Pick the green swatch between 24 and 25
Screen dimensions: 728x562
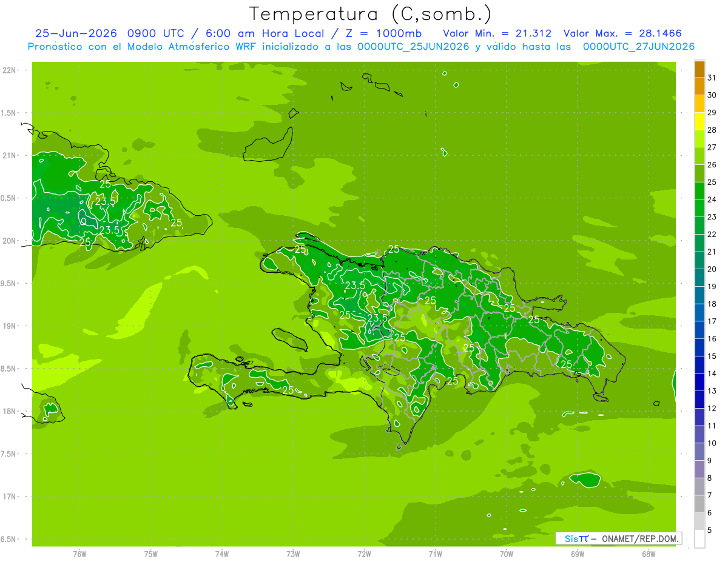point(699,191)
